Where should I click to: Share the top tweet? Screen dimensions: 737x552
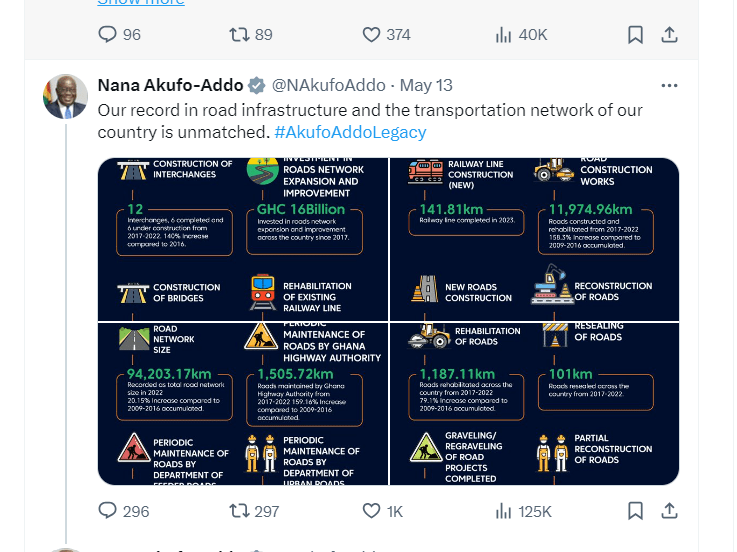pyautogui.click(x=669, y=34)
